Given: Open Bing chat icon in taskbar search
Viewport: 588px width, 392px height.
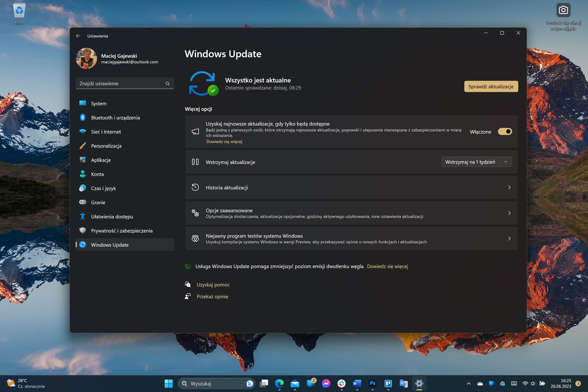Looking at the screenshot, I should (249, 383).
